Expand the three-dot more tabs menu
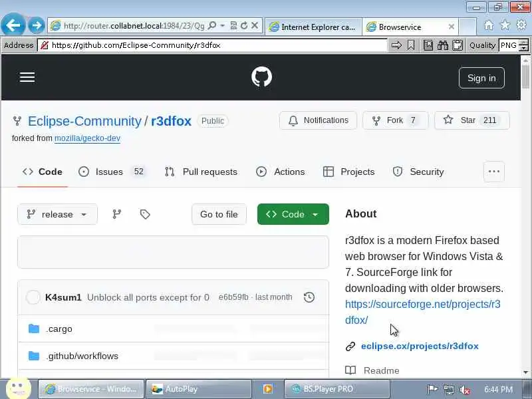Image resolution: width=532 pixels, height=399 pixels. coord(493,172)
